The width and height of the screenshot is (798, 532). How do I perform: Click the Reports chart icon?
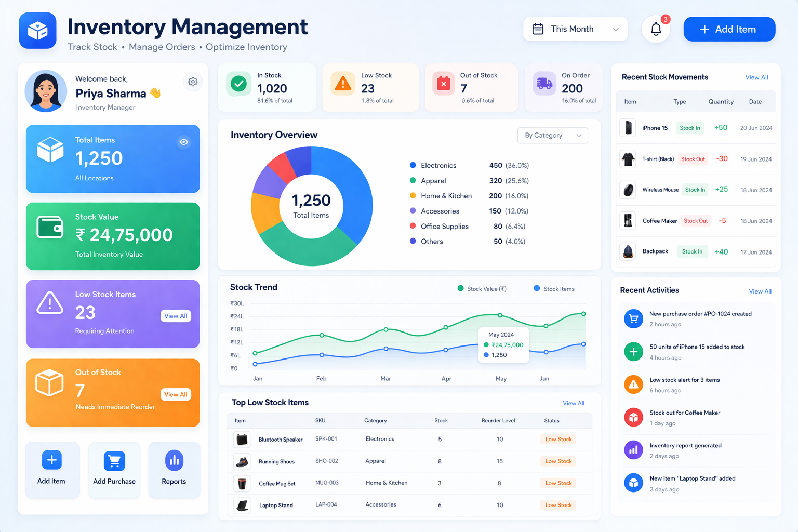point(174,460)
